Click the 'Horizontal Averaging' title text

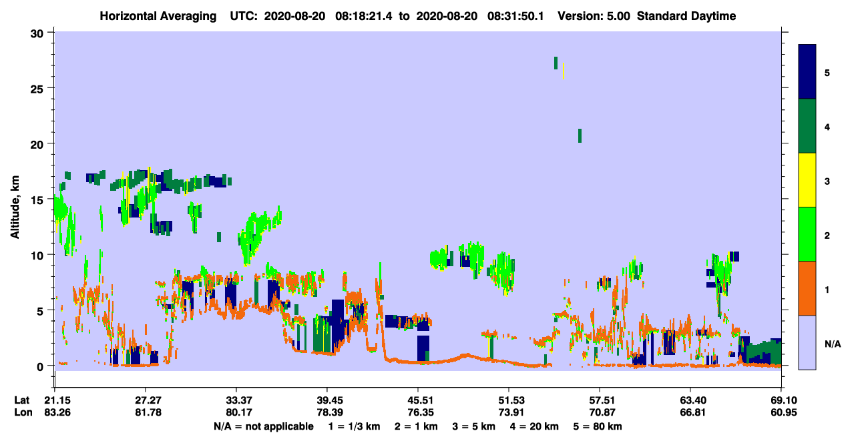pos(160,16)
